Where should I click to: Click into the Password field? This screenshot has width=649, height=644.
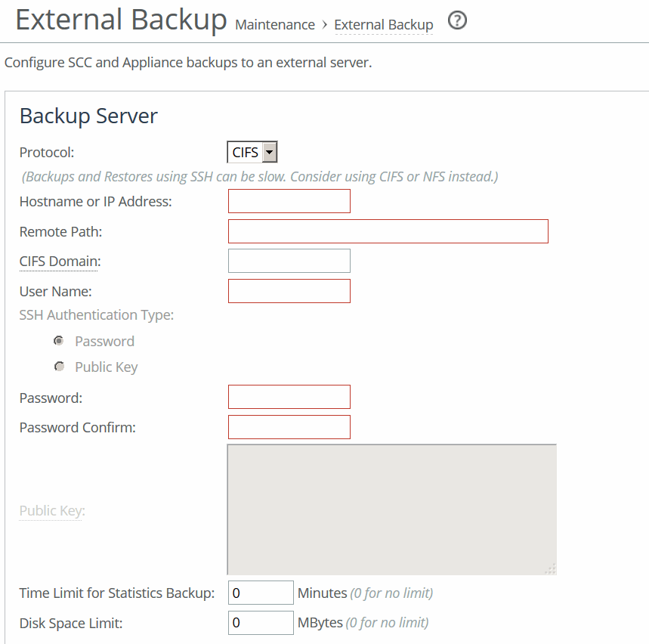(x=289, y=397)
